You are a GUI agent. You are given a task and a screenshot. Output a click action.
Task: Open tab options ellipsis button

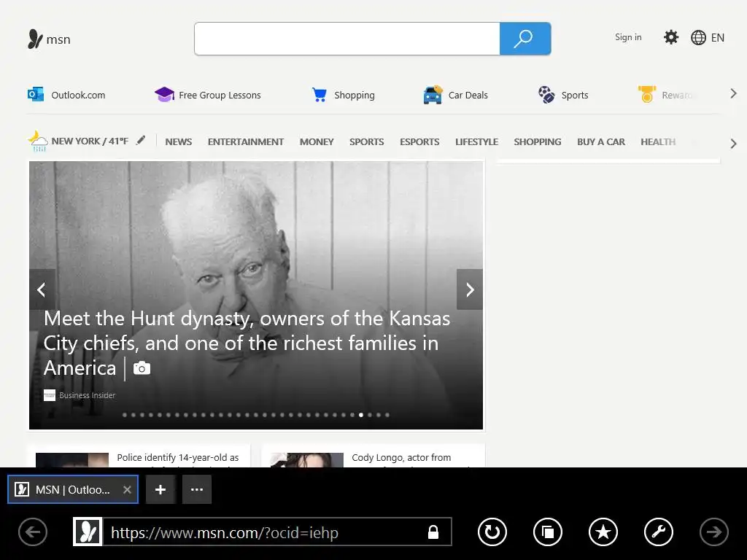pyautogui.click(x=197, y=489)
